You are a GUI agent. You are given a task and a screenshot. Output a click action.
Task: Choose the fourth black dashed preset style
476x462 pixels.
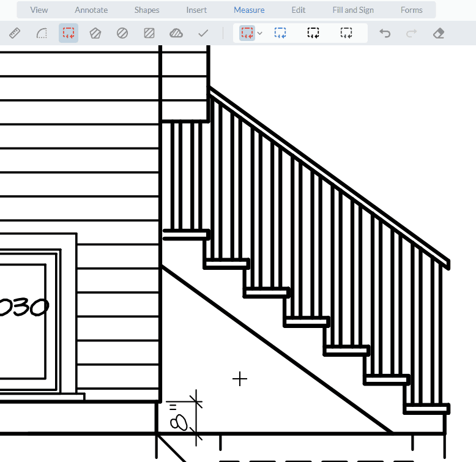(x=346, y=33)
